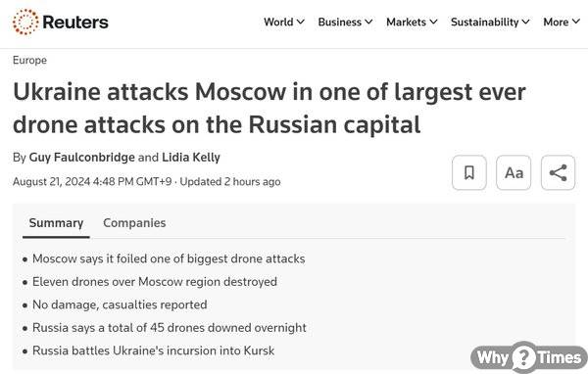Switch to the Companies tab
Screen dimensions: 588x374
tap(134, 223)
